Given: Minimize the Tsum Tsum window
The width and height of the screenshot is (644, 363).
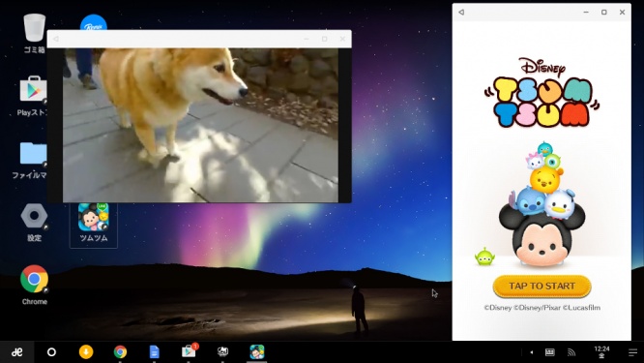Looking at the screenshot, I should tap(586, 13).
